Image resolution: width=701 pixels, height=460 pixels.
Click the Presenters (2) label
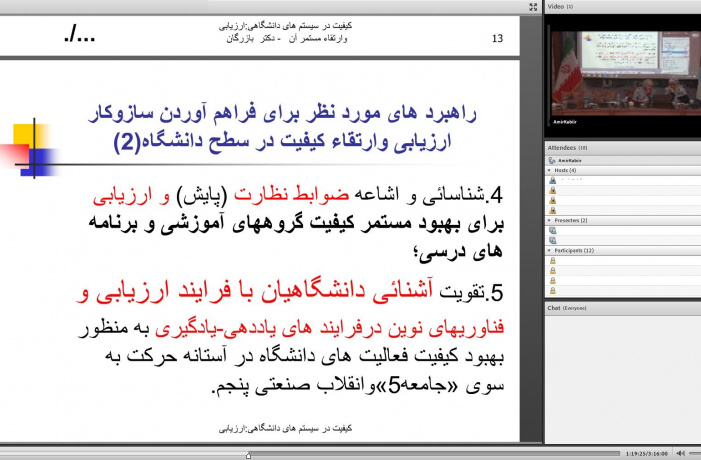pos(570,220)
